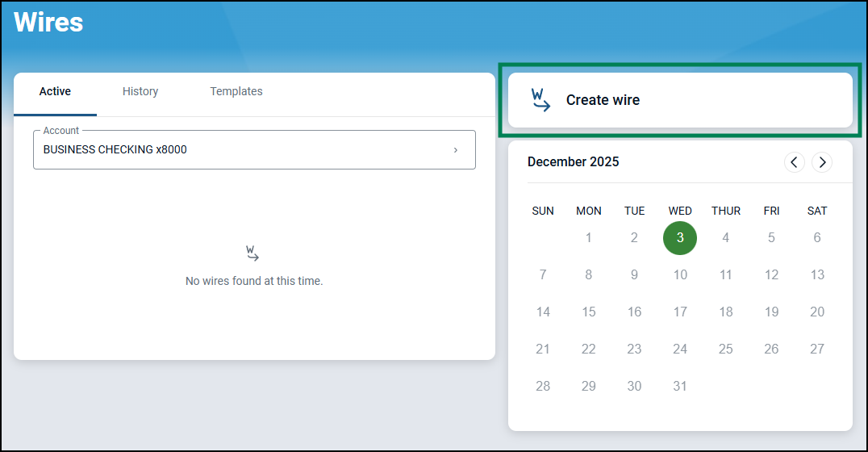Go to previous month in calendar

(x=795, y=162)
